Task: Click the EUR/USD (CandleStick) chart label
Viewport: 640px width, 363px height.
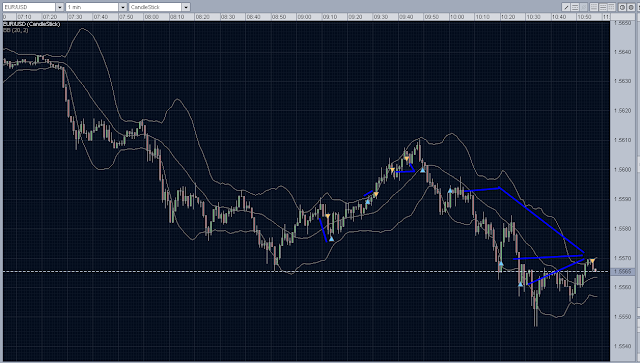Action: point(31,24)
